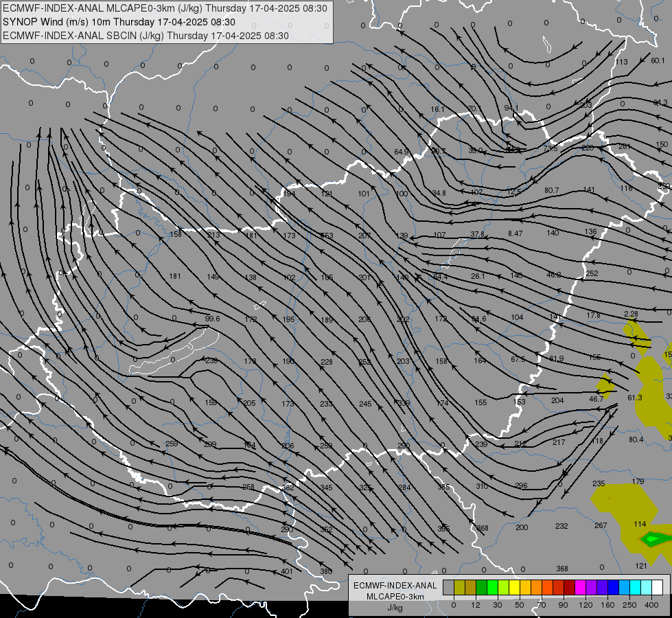The height and width of the screenshot is (618, 672).
Task: Click the white swatch at the legend's end
Action: click(658, 588)
